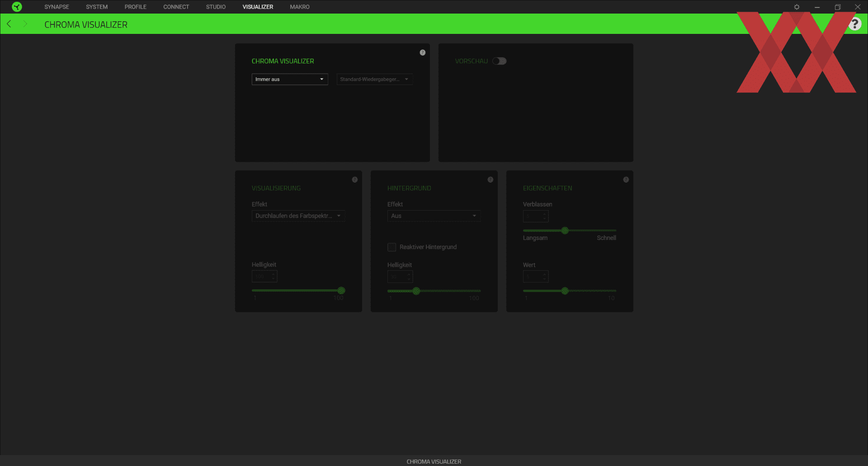The width and height of the screenshot is (868, 466).
Task: Enable the Reaktiver Hintergrund checkbox
Action: pos(392,247)
